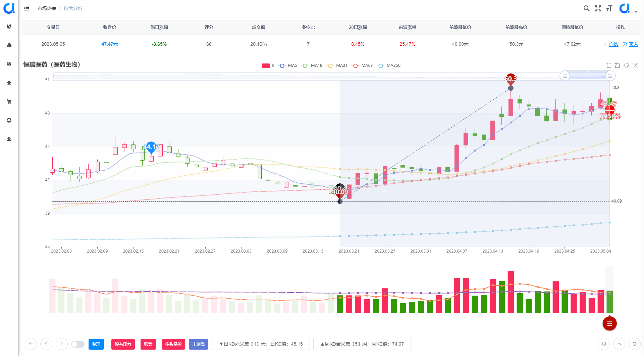Toggle MA31 line in legend
This screenshot has width=644, height=356.
pos(337,65)
